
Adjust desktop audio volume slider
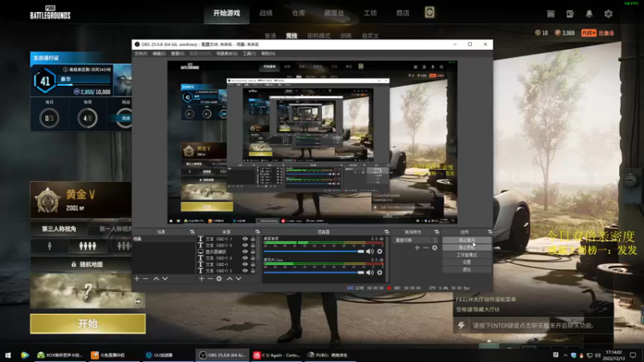(x=314, y=251)
